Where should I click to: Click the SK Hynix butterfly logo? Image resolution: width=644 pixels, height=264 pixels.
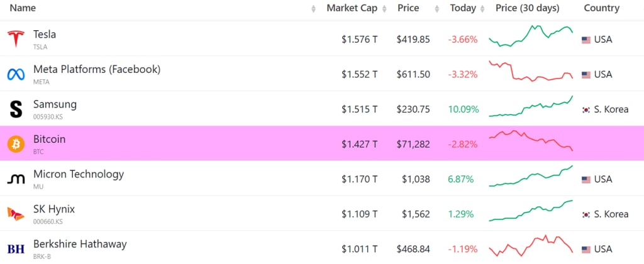[x=16, y=214]
